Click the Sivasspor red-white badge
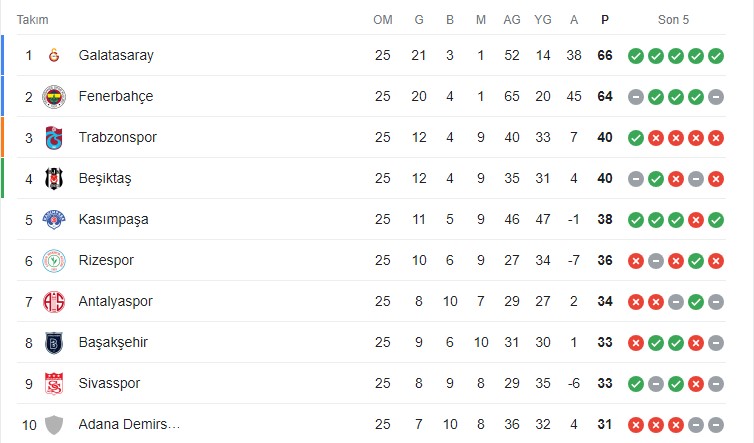 54,383
